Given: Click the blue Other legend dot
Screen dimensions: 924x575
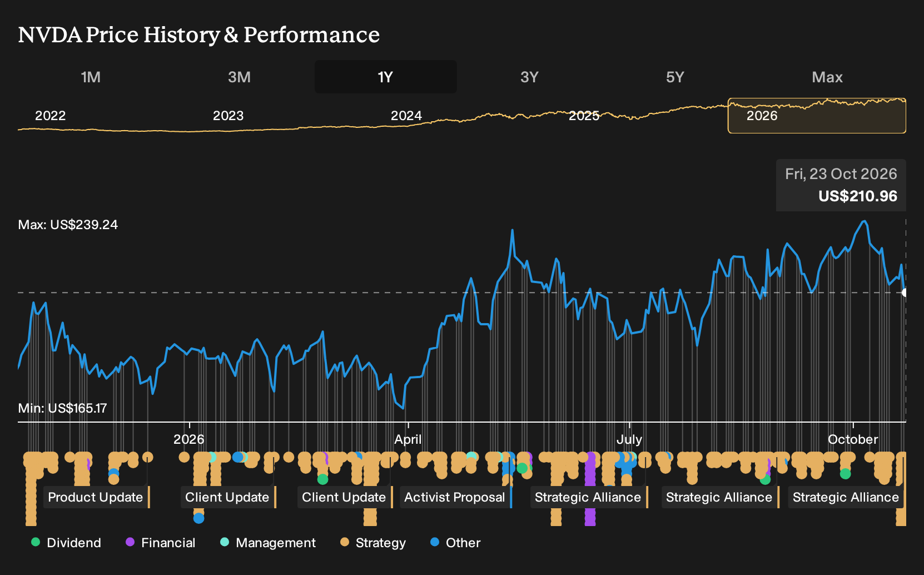Looking at the screenshot, I should [x=435, y=542].
